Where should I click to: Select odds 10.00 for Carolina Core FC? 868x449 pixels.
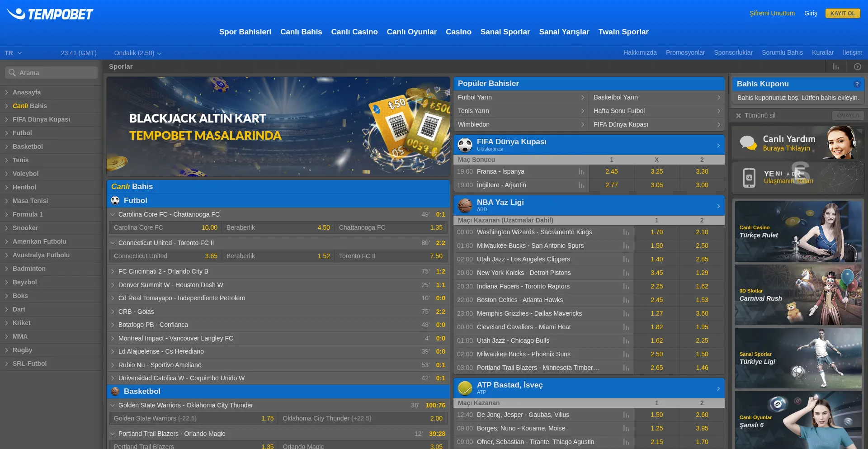click(165, 228)
